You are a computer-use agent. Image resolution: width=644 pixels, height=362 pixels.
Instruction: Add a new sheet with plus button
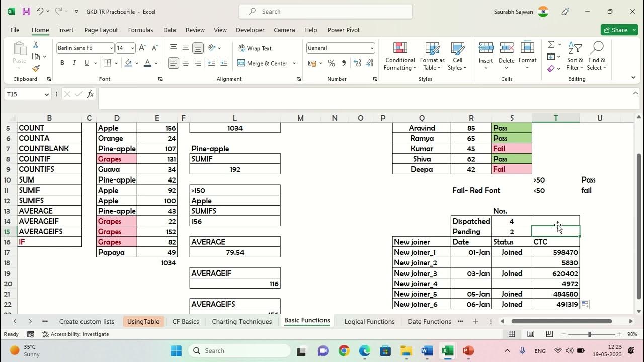click(x=475, y=321)
